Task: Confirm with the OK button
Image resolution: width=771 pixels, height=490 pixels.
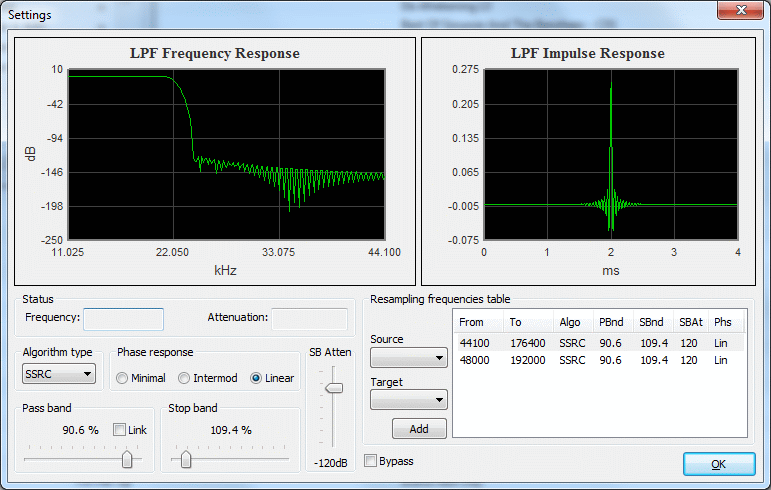Action: 719,464
